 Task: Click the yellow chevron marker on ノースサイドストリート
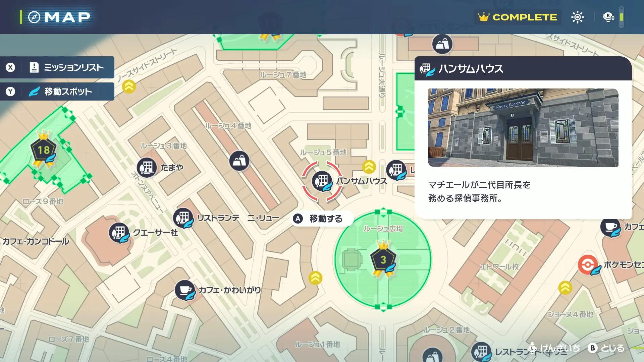pos(129,87)
